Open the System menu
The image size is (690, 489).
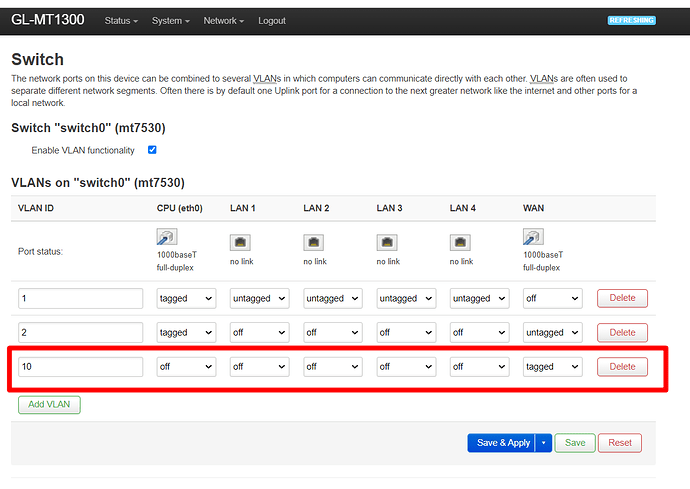point(170,20)
